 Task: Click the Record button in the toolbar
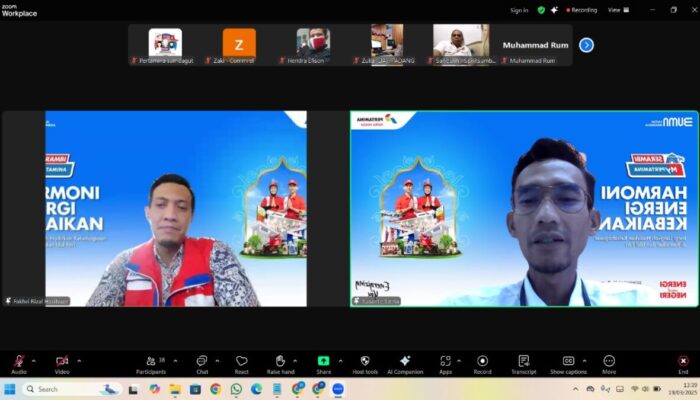(x=482, y=361)
